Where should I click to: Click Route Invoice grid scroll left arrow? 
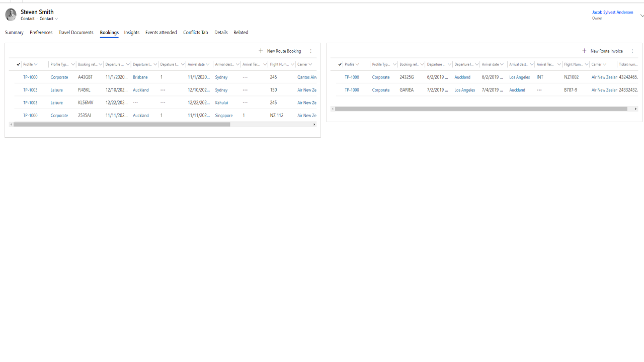333,109
